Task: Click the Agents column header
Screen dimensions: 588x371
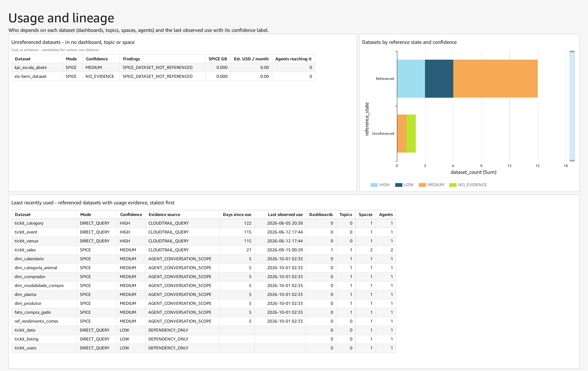Action: point(386,215)
